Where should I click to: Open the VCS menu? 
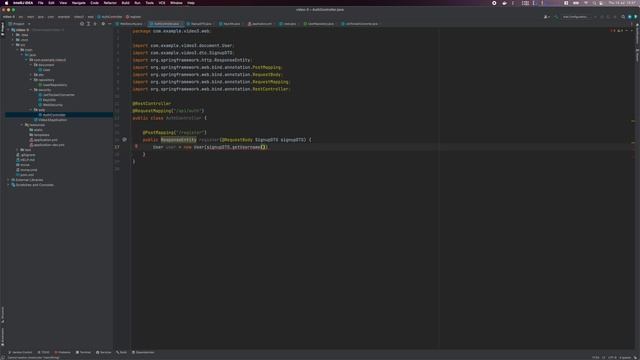pos(162,3)
